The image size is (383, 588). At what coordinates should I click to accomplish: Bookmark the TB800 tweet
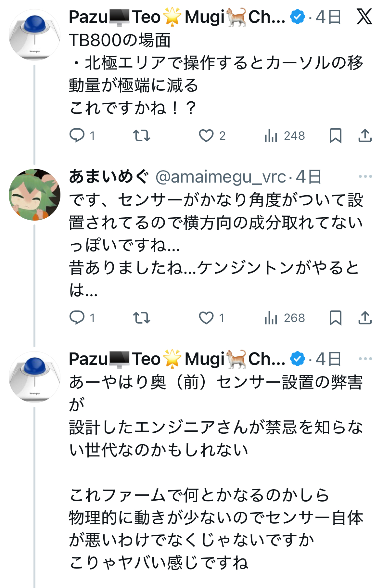[x=335, y=135]
